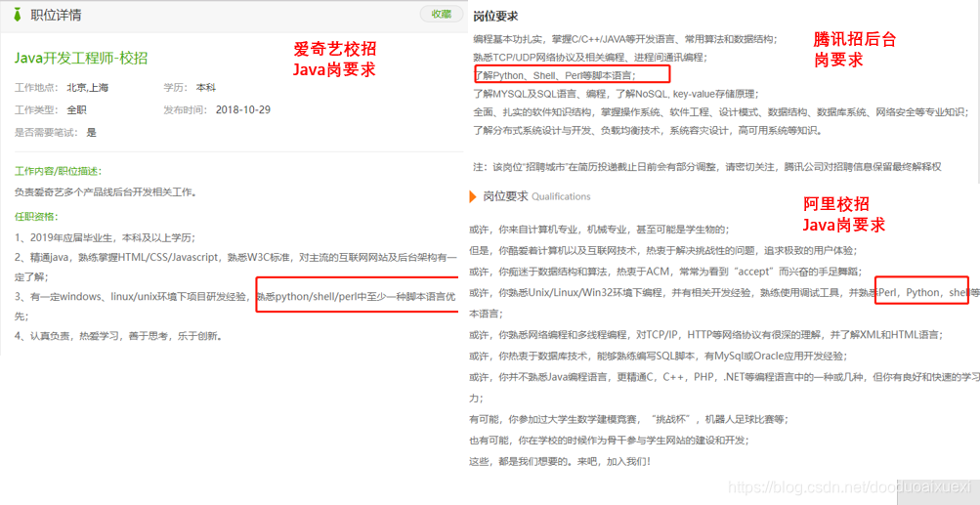
Task: Click the 工作类型 label
Action: pos(36,110)
